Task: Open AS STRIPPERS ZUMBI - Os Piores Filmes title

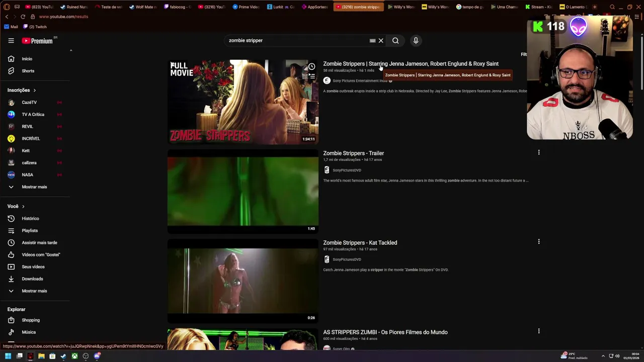Action: [385, 332]
